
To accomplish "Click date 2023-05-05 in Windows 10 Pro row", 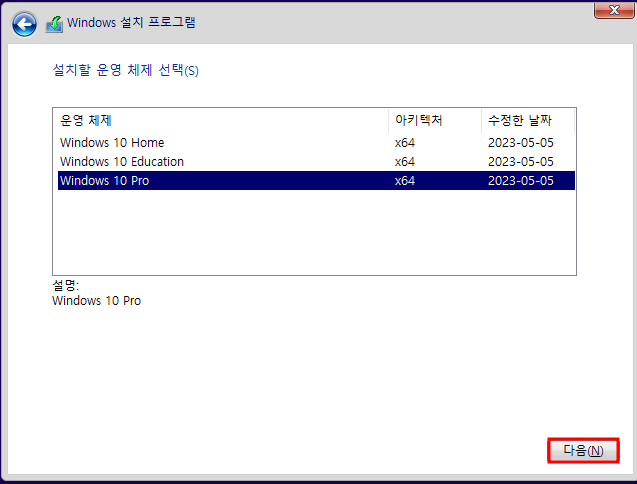I will [x=520, y=180].
